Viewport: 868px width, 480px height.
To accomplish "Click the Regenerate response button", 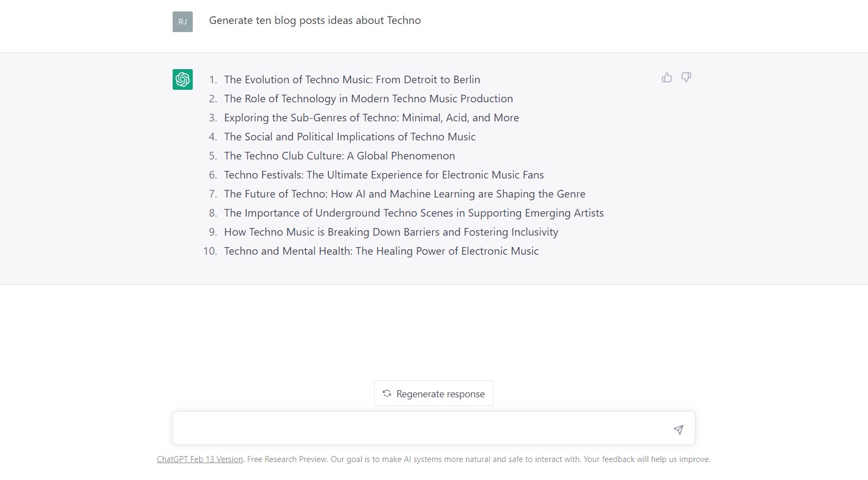I will [433, 393].
